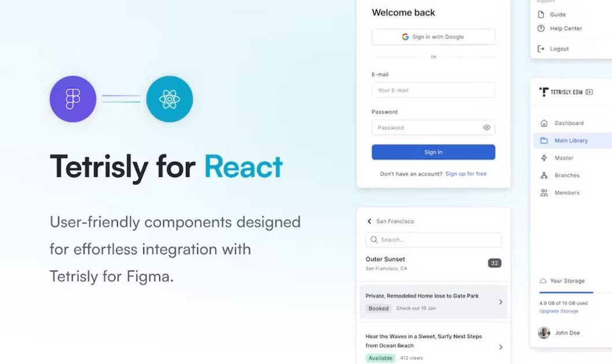Expand the Private Remodeled Home listing chevron
This screenshot has height=364, width=612.
click(500, 302)
